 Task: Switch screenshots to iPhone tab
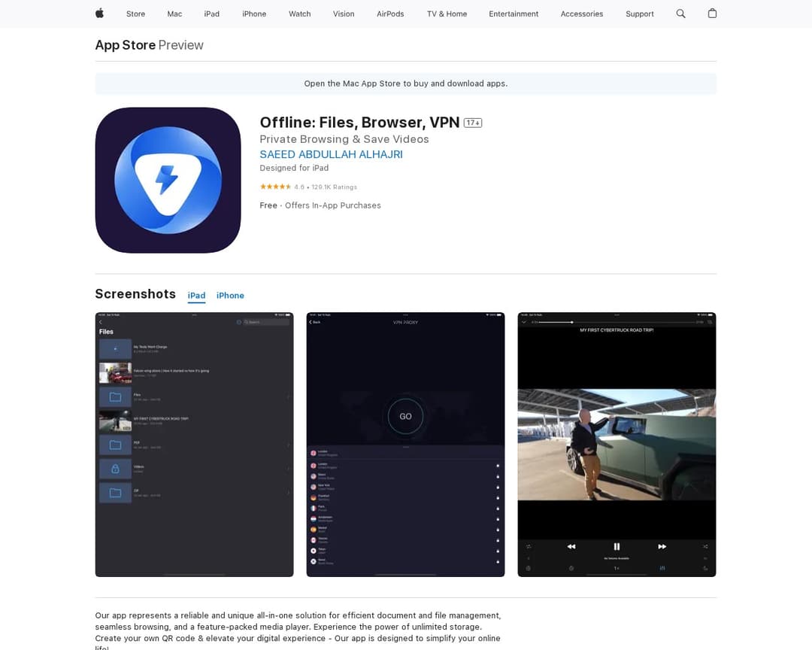tap(230, 296)
